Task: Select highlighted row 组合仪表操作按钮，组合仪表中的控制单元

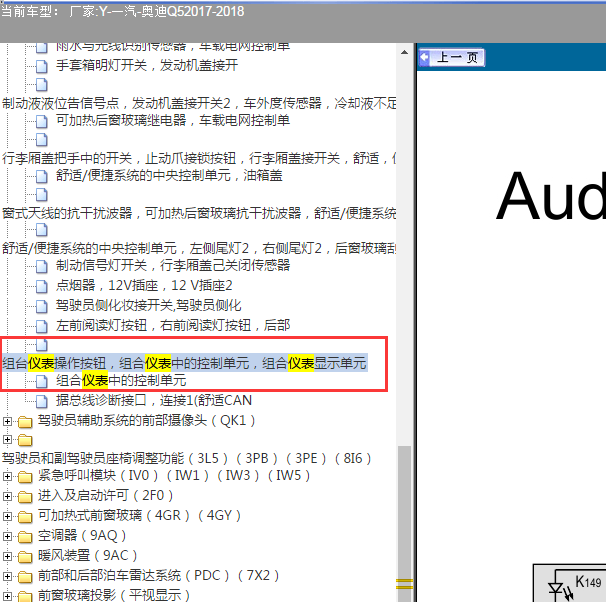Action: coord(184,363)
